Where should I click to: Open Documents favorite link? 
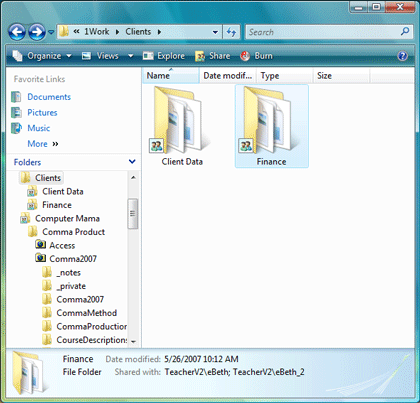click(49, 97)
